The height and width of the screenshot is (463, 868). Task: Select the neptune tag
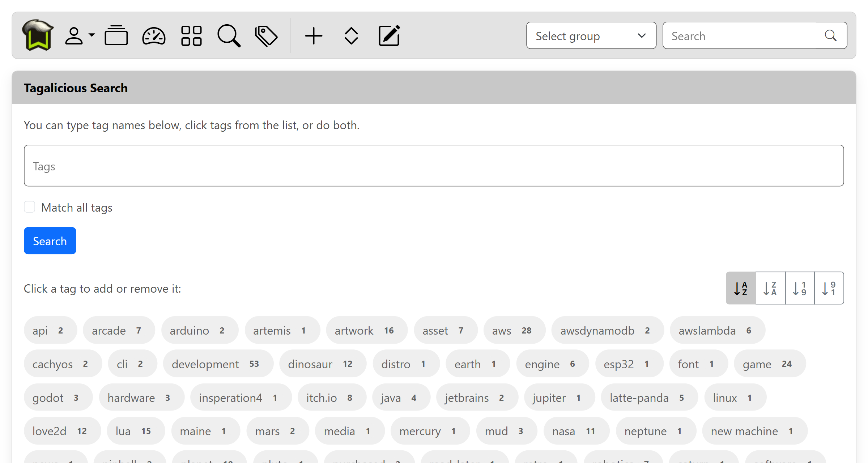(656, 431)
